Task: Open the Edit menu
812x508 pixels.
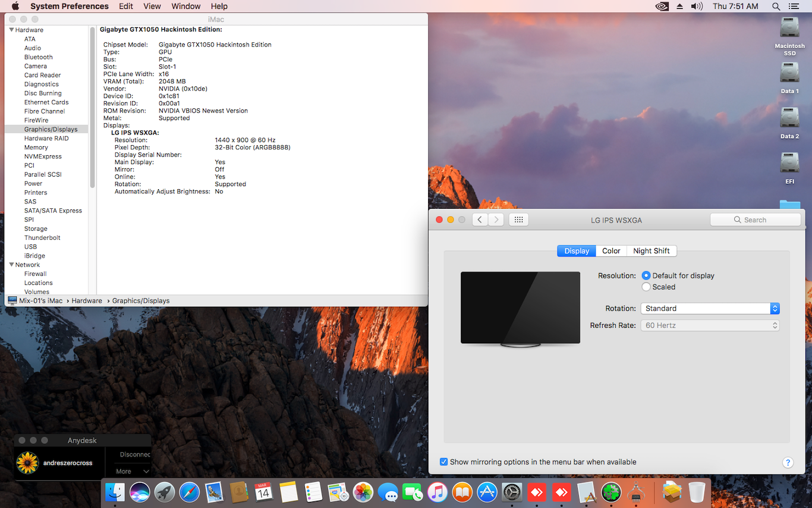Action: click(126, 7)
